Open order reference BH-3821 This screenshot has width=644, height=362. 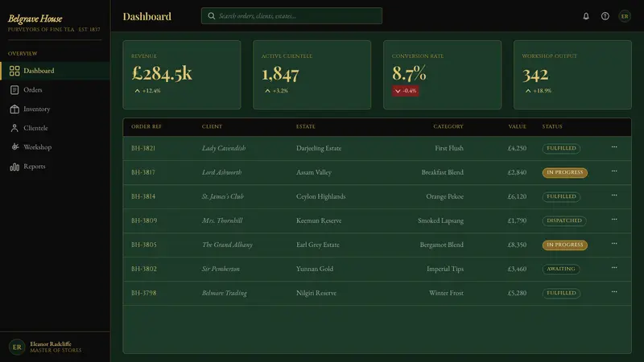click(x=143, y=148)
